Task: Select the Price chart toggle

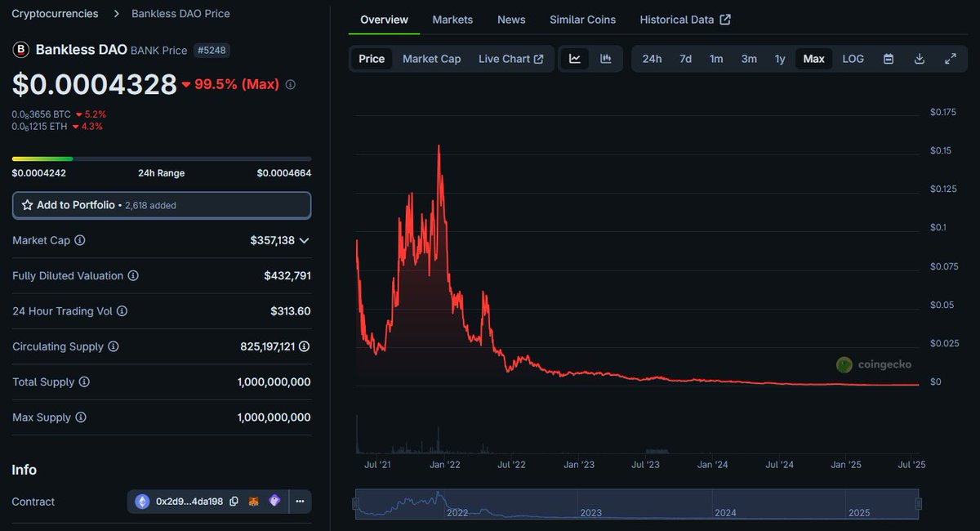Action: pyautogui.click(x=372, y=59)
